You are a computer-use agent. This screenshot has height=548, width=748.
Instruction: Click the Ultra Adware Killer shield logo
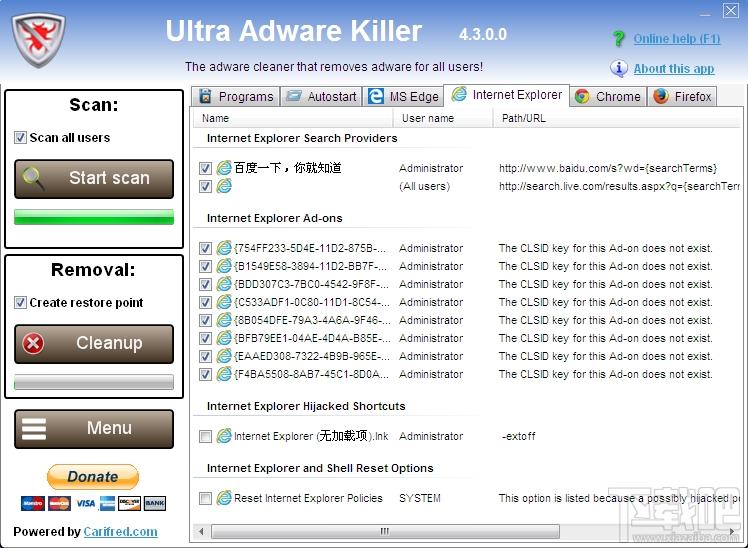point(38,41)
